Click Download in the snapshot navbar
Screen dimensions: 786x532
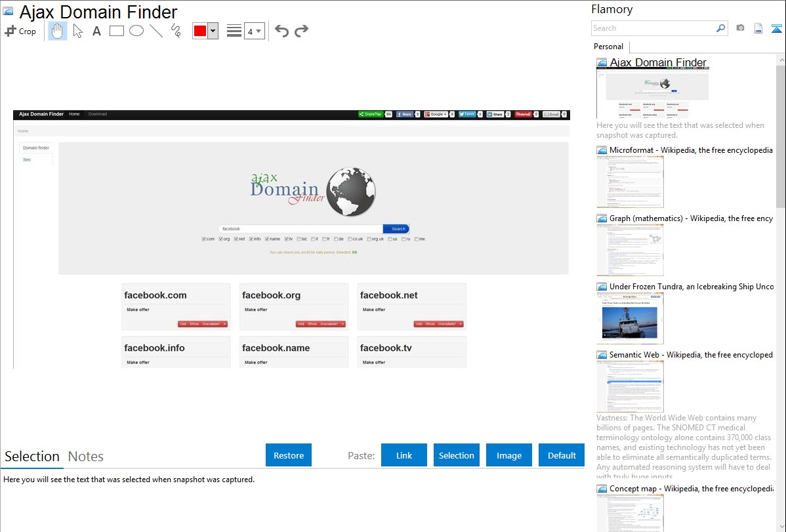98,114
